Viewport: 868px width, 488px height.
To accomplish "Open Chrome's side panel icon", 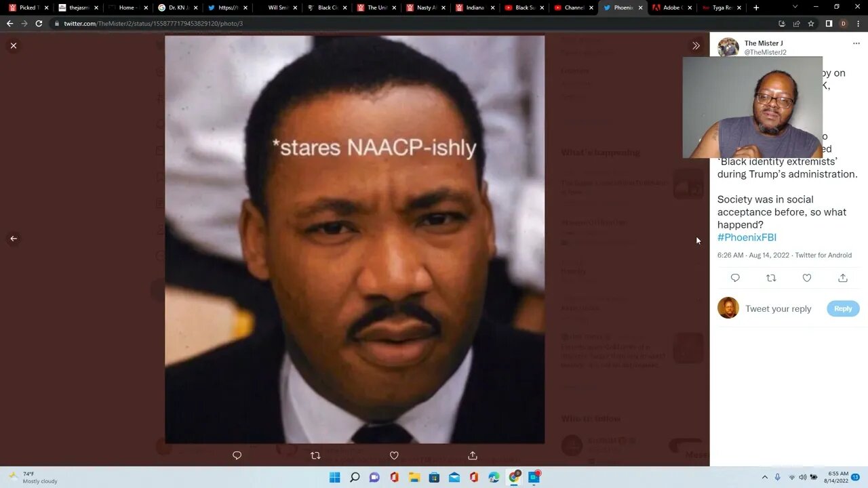I will [829, 23].
